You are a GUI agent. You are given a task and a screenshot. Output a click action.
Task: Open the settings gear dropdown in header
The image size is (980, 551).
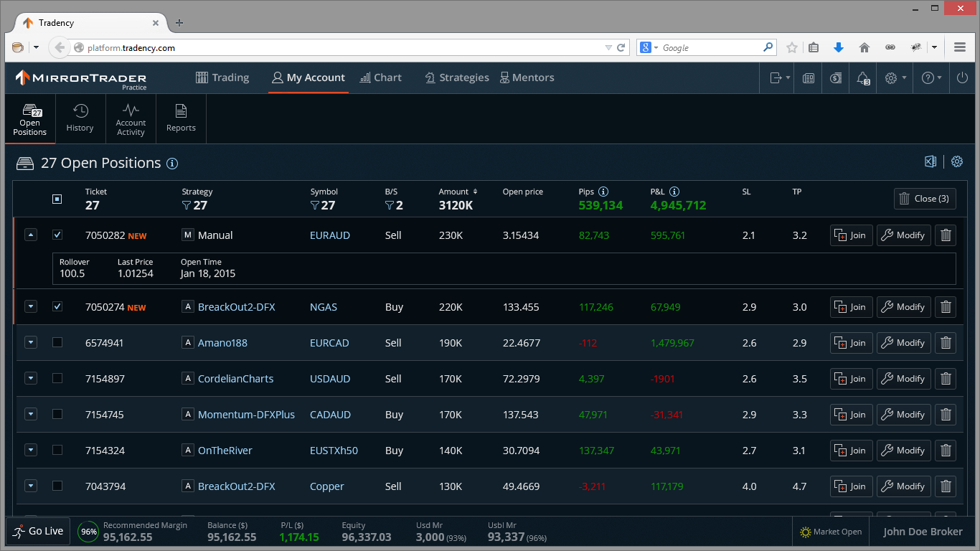point(895,78)
